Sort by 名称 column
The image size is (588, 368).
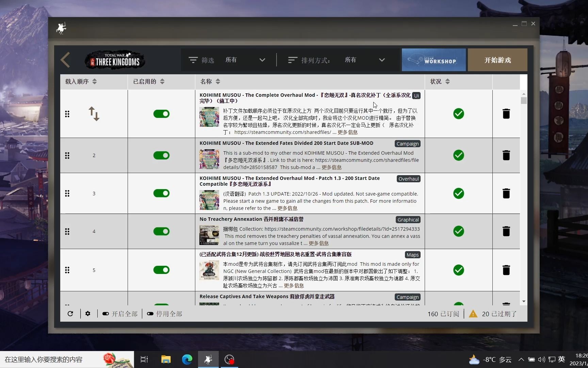[210, 81]
